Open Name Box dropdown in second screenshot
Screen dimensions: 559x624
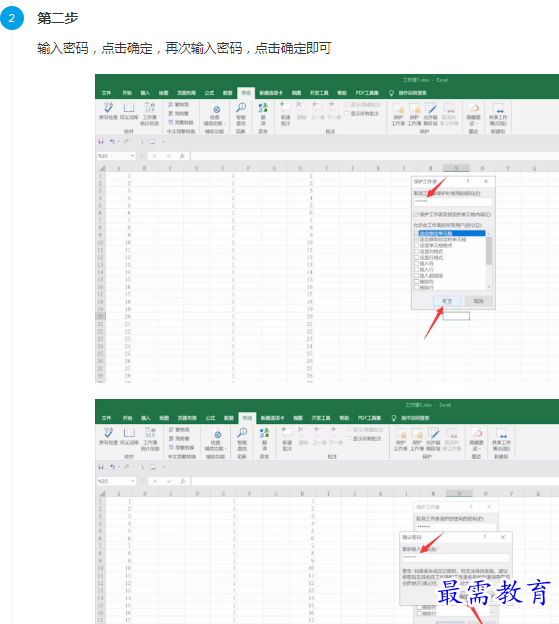(x=133, y=481)
